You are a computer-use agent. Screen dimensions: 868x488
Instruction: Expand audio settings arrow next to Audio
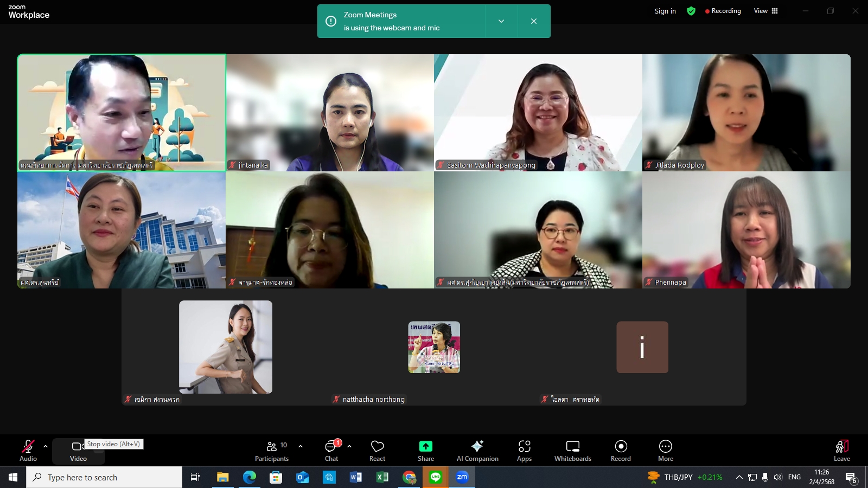point(46,446)
